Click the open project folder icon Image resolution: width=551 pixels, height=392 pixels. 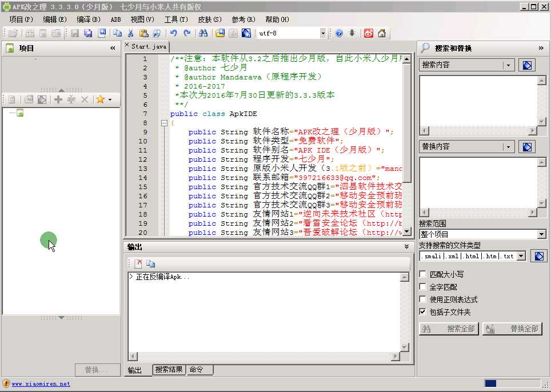point(13,33)
